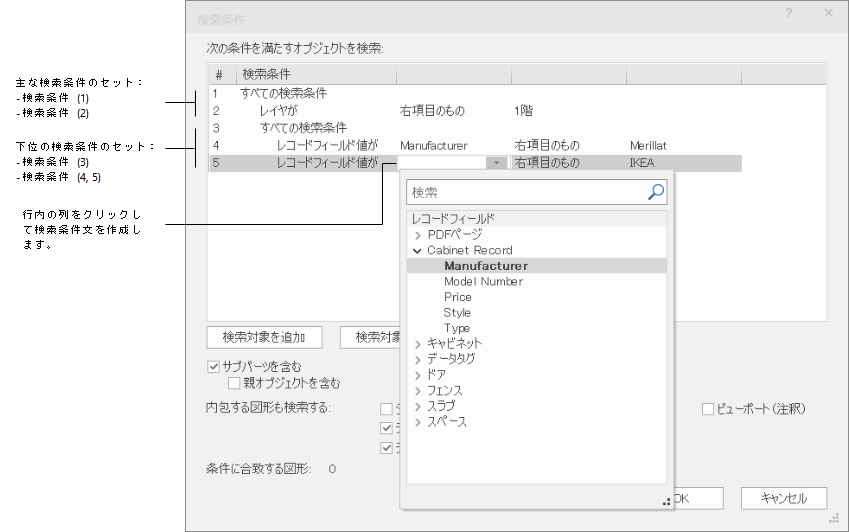
Task: Expand the キャビネット tree node
Action: pos(418,343)
